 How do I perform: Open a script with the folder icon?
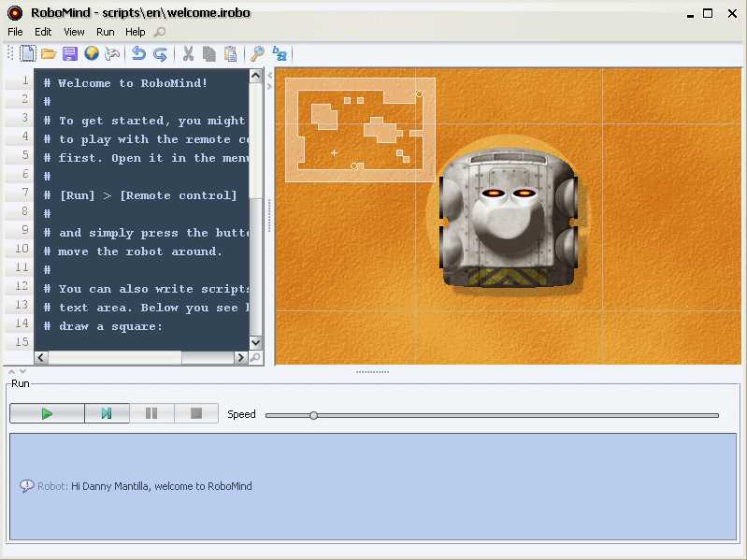(x=49, y=54)
